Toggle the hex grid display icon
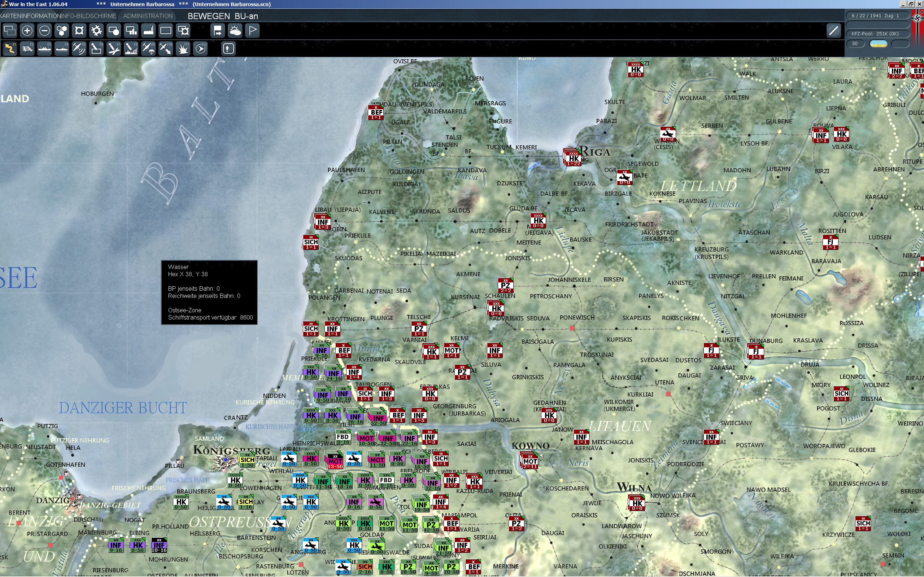The width and height of the screenshot is (924, 577). point(61,31)
